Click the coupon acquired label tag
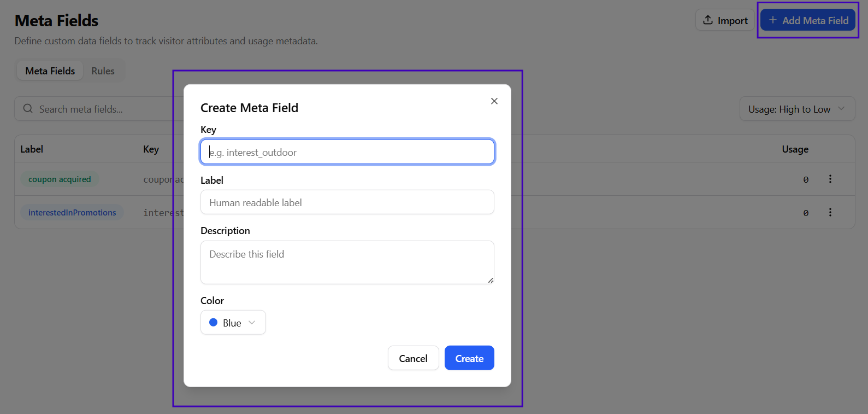This screenshot has height=414, width=868. (60, 179)
